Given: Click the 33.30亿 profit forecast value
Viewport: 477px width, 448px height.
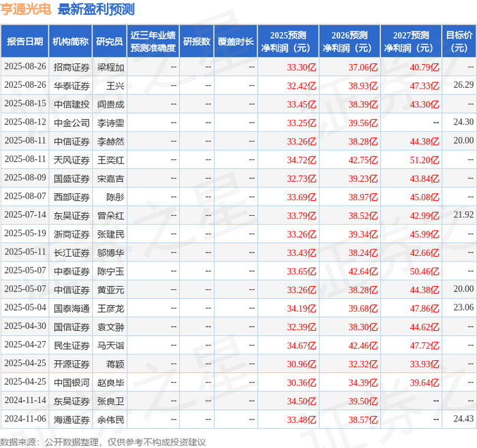Looking at the screenshot, I should click(x=301, y=67).
